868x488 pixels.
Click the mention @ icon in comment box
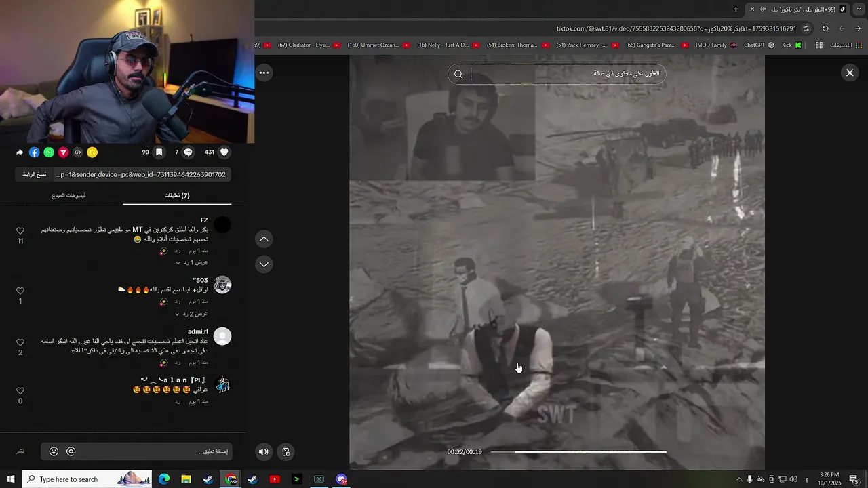[x=71, y=451]
